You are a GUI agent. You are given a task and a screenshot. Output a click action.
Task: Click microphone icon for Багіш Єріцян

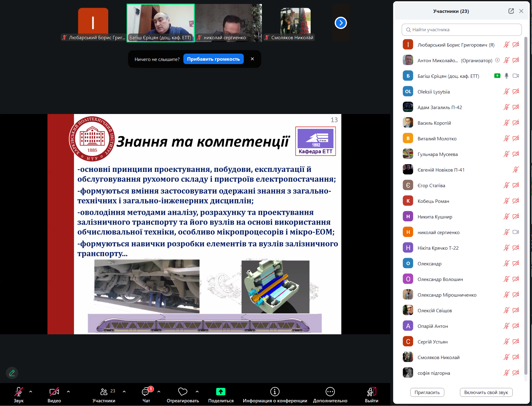point(507,76)
